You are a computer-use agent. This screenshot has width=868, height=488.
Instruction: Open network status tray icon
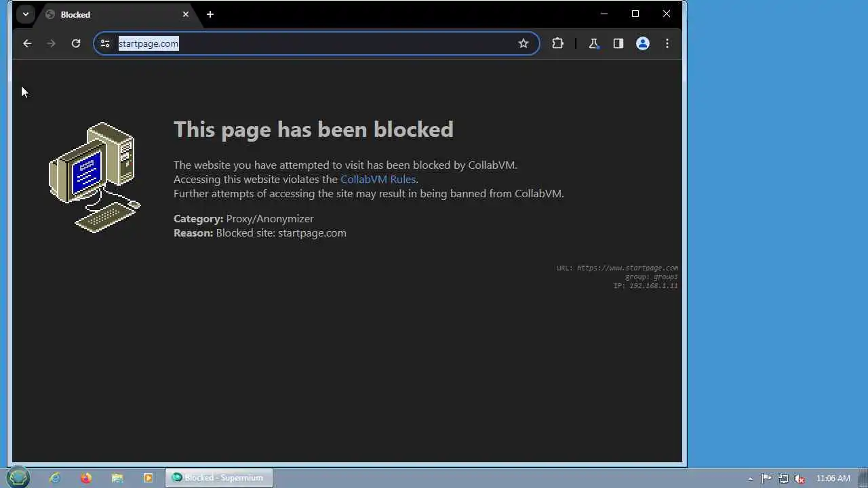pyautogui.click(x=783, y=479)
